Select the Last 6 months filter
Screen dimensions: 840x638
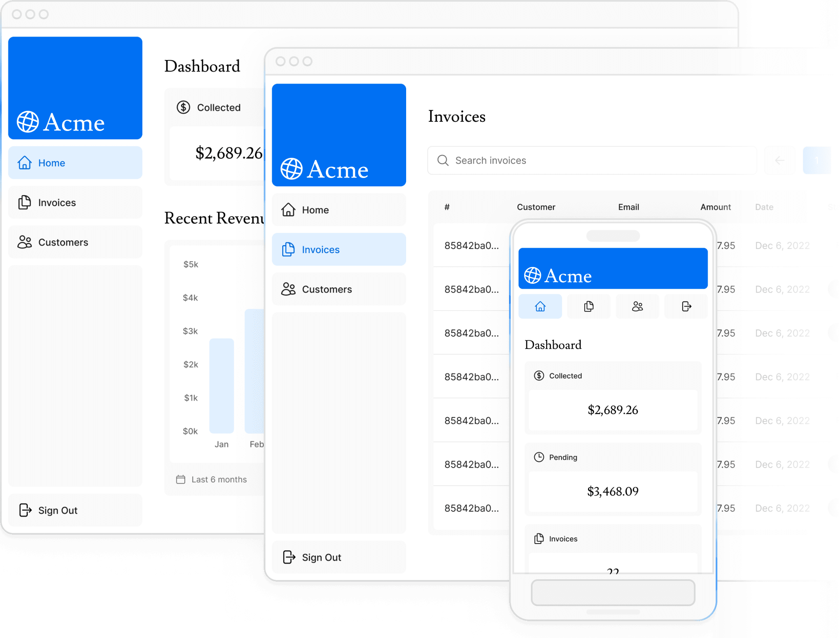[212, 479]
